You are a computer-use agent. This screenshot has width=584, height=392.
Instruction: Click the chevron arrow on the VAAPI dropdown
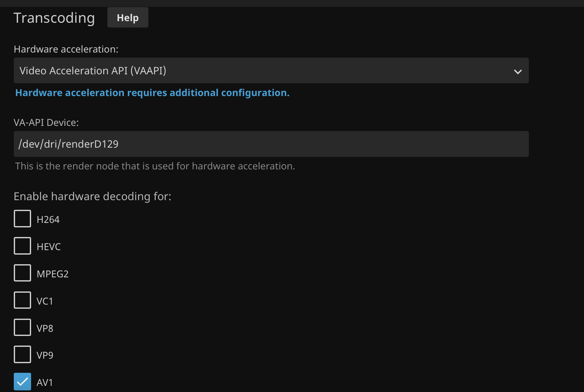point(518,71)
